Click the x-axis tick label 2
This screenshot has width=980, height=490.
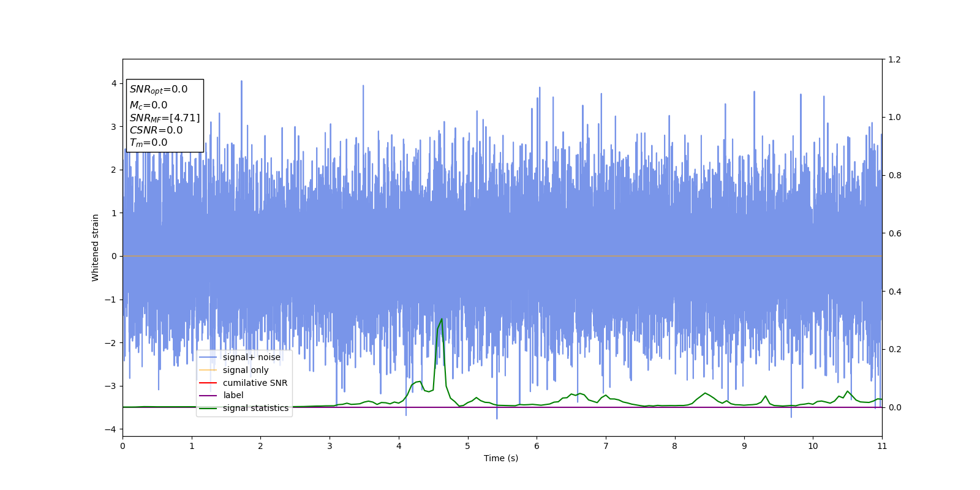[260, 446]
